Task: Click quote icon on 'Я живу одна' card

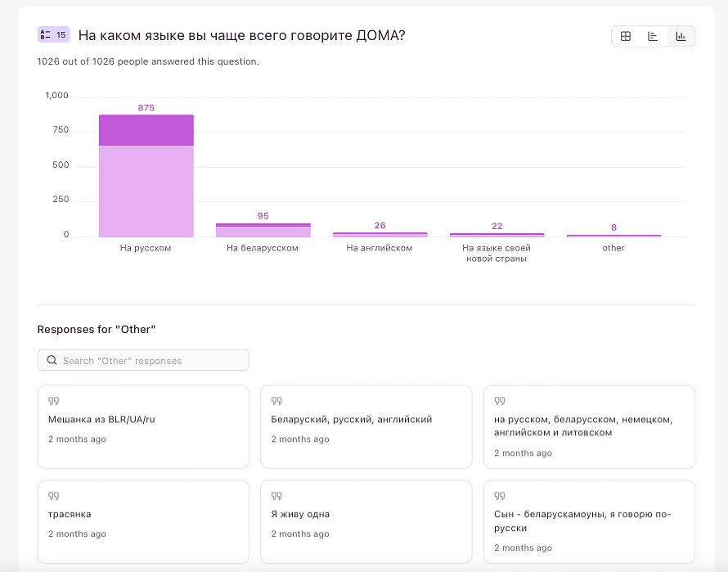Action: (276, 496)
